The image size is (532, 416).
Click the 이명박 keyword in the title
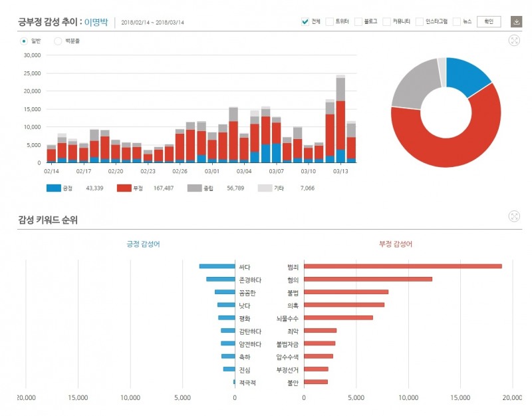pyautogui.click(x=96, y=22)
